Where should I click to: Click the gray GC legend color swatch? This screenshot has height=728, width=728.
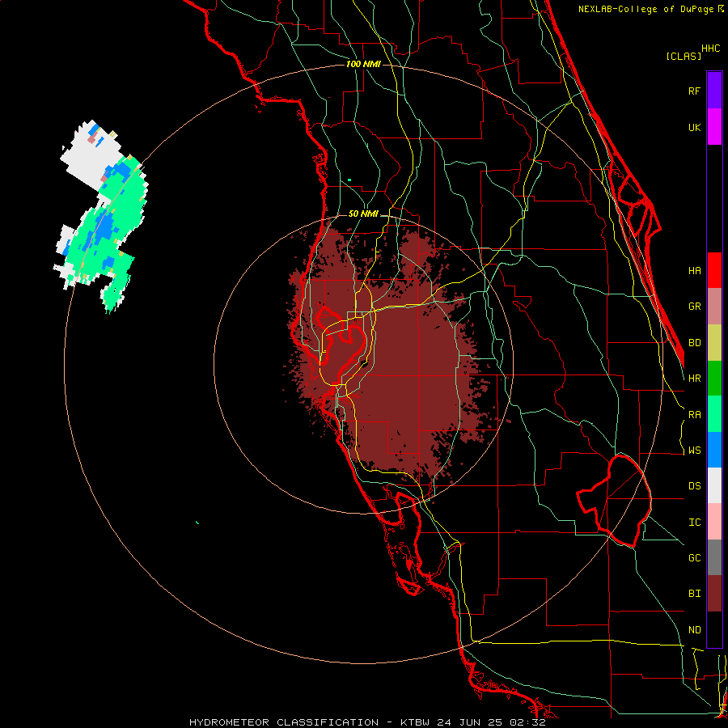point(714,557)
